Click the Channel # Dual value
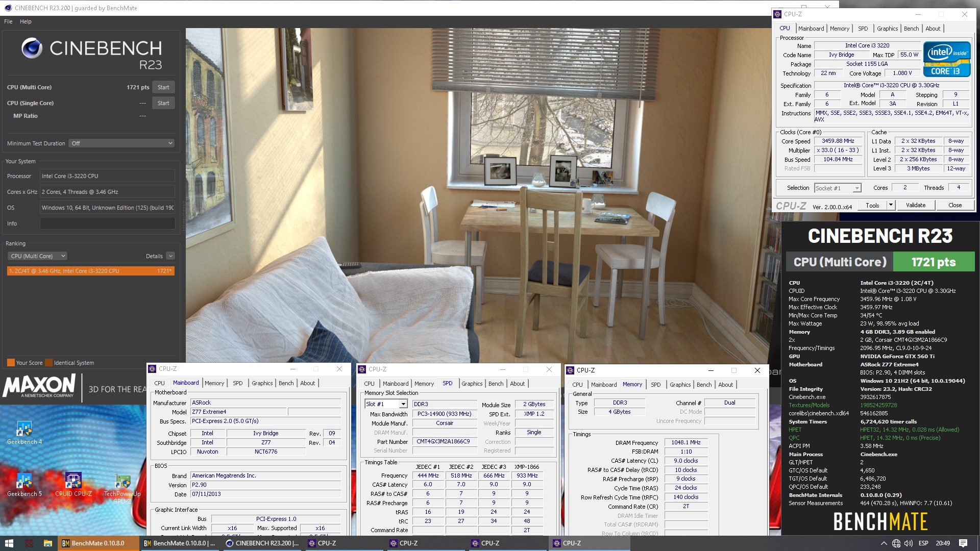Screen dimensions: 980x551 coord(730,403)
